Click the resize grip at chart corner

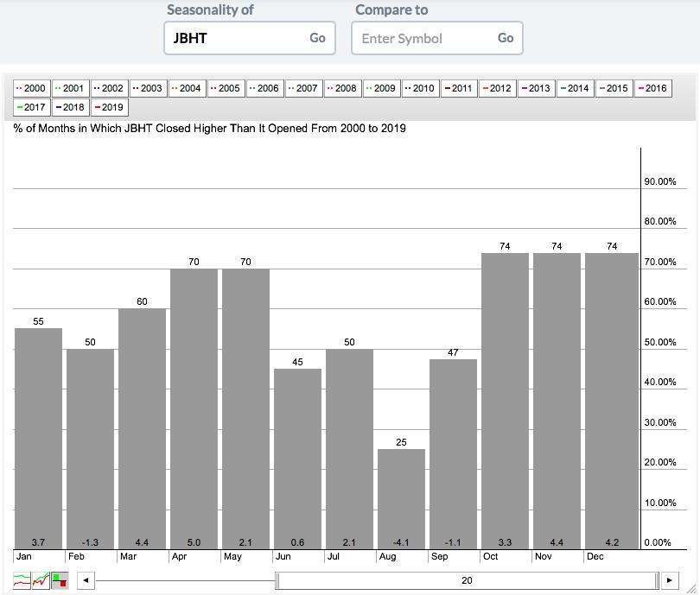691,588
